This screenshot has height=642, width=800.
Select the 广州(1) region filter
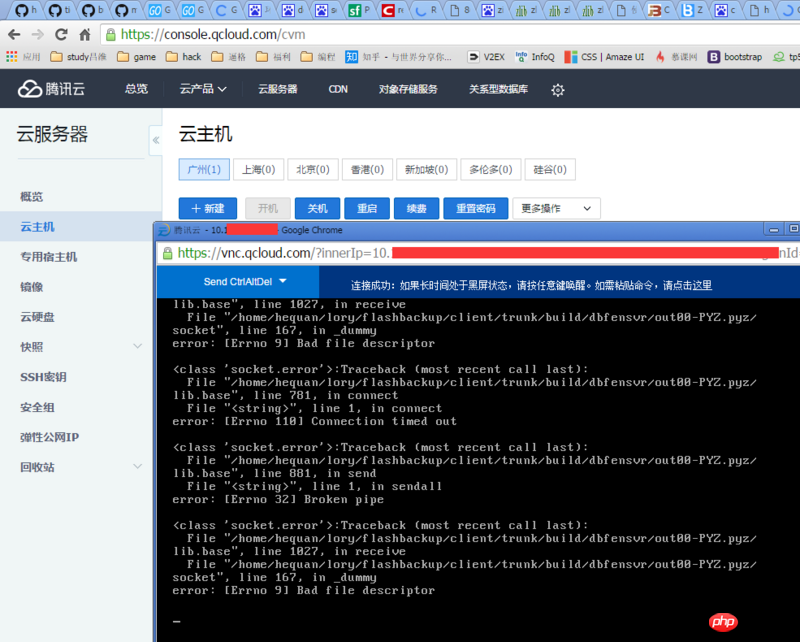pos(204,169)
